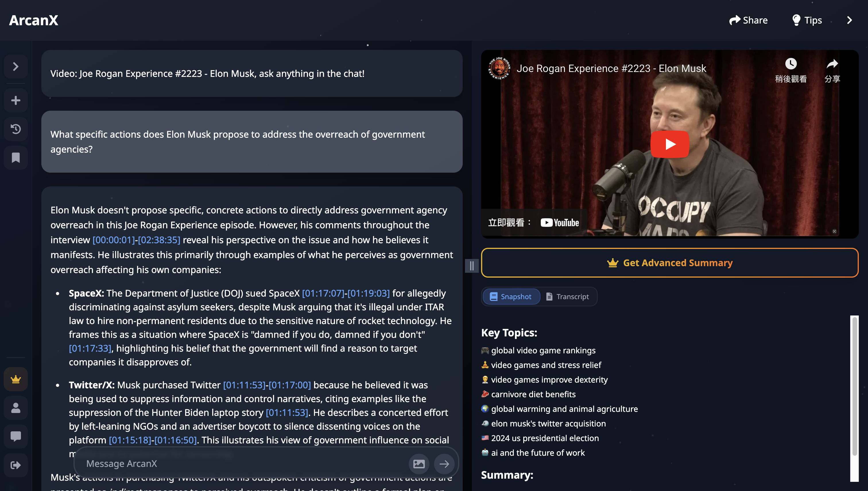Click Get Advanced Summary button
868x491 pixels.
[x=670, y=263]
